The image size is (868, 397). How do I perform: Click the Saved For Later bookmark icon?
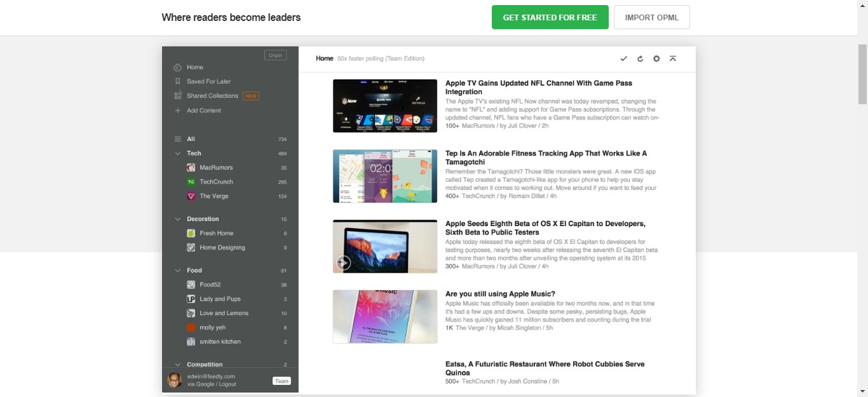click(178, 81)
